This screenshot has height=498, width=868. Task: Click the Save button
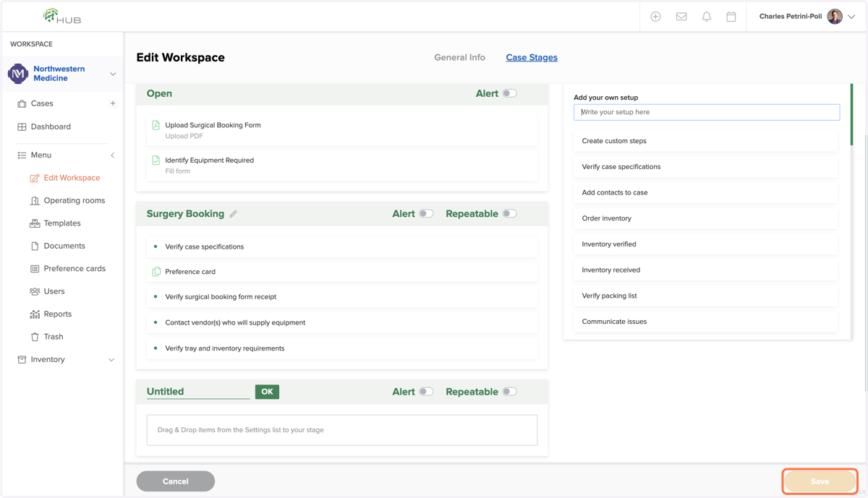click(820, 481)
